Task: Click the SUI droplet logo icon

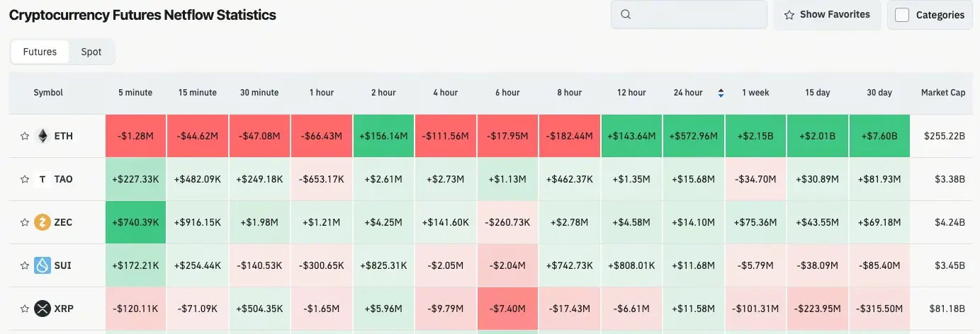Action: point(43,265)
